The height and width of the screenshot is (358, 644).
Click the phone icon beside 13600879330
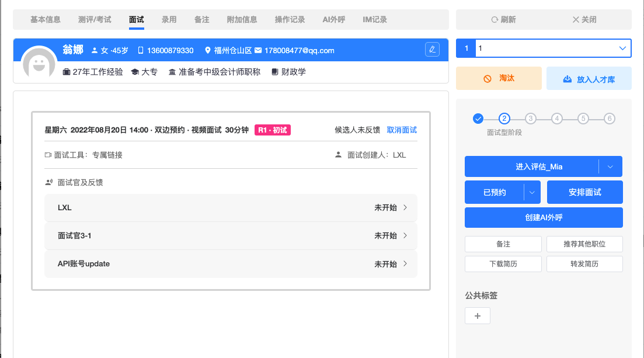coord(141,50)
